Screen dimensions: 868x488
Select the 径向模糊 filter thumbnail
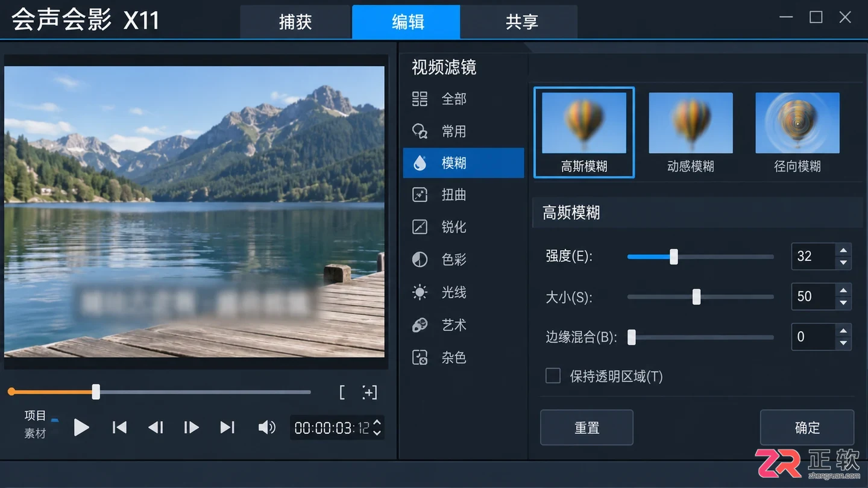pyautogui.click(x=797, y=132)
